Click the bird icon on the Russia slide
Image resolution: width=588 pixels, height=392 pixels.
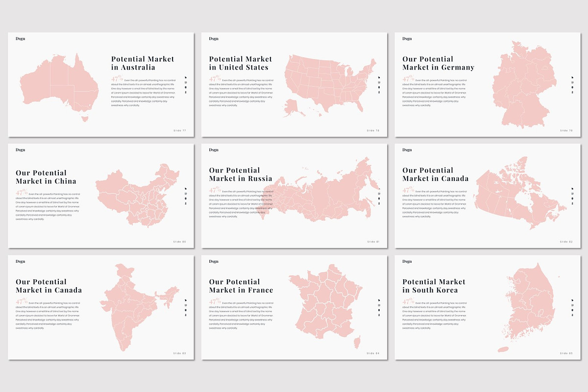coord(379,188)
